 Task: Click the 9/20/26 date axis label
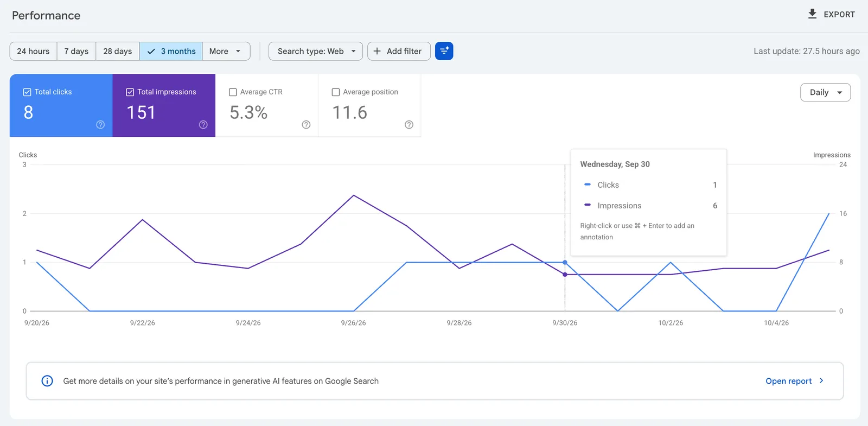point(37,323)
